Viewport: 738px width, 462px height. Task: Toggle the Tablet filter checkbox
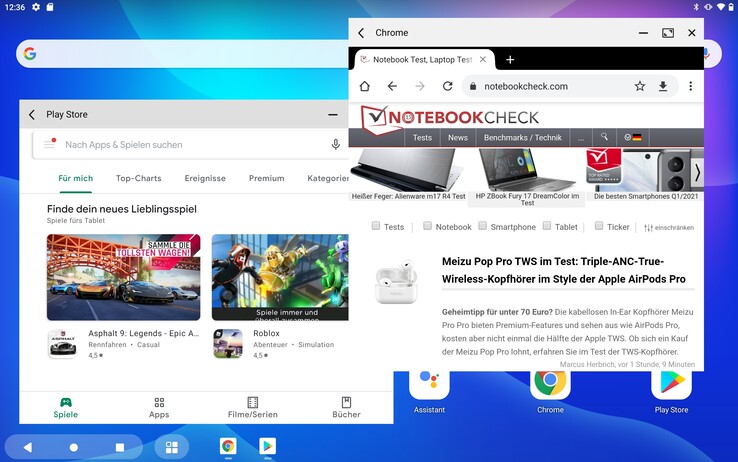(547, 226)
